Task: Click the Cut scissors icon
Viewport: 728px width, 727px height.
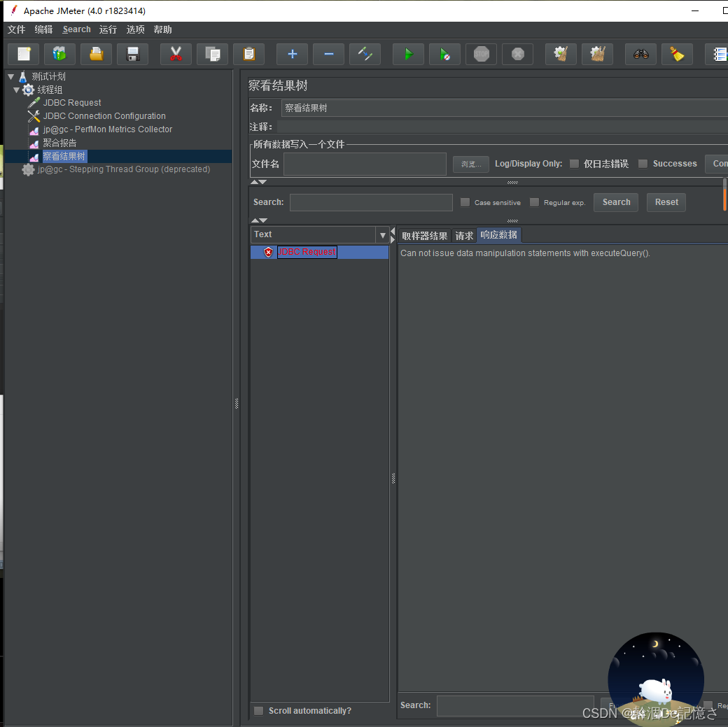Action: pos(176,55)
